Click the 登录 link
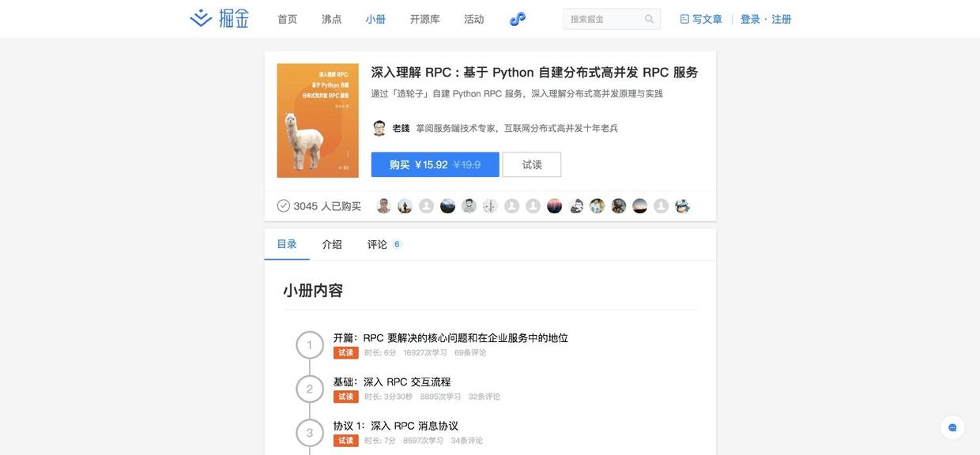Screen dimensions: 980x455 coord(750,19)
